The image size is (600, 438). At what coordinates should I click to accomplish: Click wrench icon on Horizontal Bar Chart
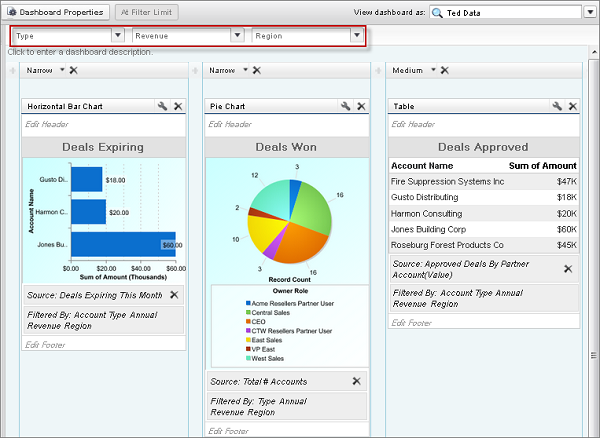[162, 106]
